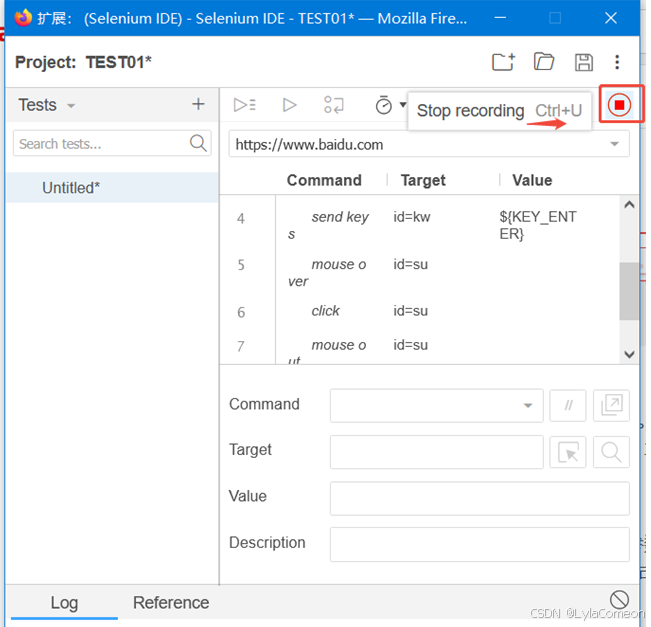This screenshot has height=627, width=651.
Task: Click the Firefox logo in the title bar
Action: pyautogui.click(x=23, y=18)
